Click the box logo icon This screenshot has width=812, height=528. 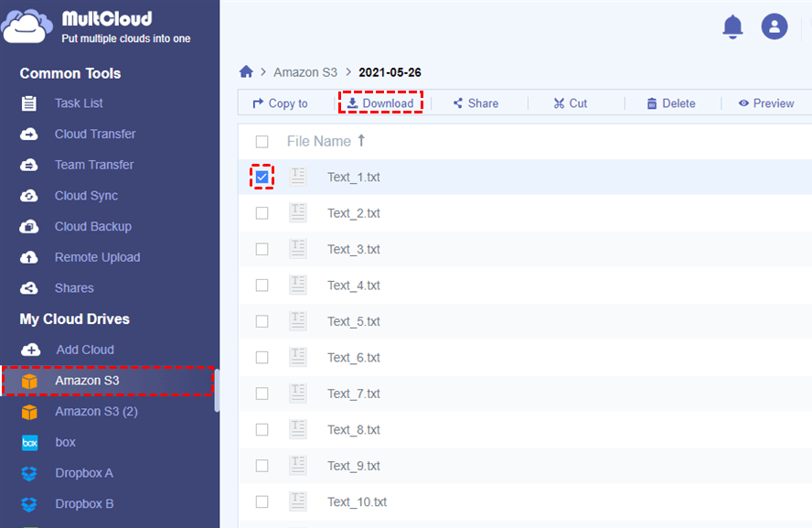[x=30, y=443]
